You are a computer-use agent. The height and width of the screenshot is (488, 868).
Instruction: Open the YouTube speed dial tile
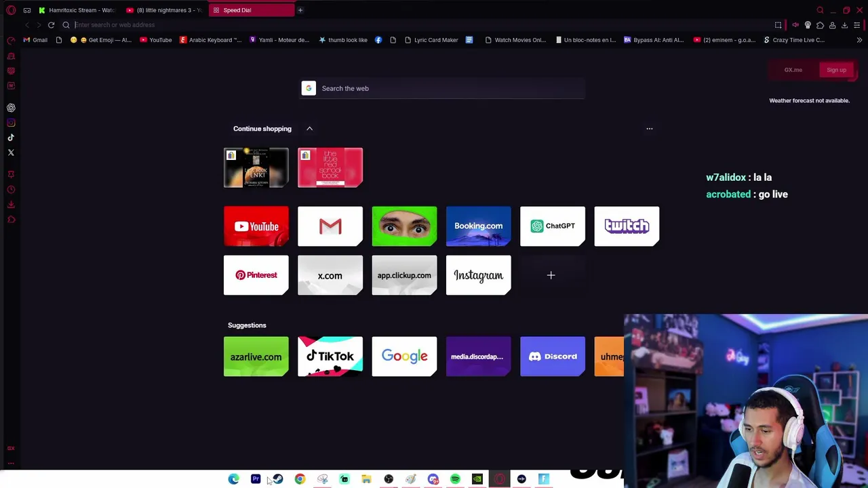point(256,226)
